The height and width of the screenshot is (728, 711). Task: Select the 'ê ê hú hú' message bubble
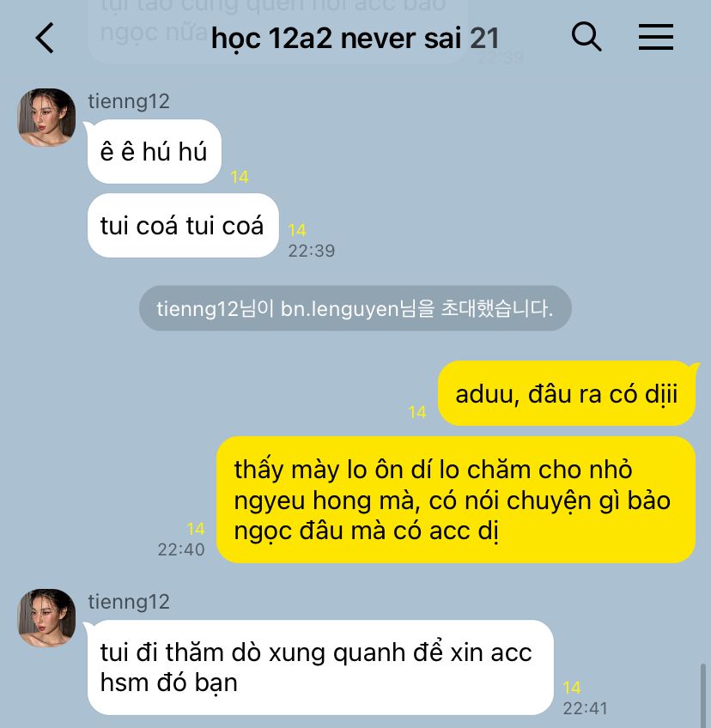click(155, 151)
